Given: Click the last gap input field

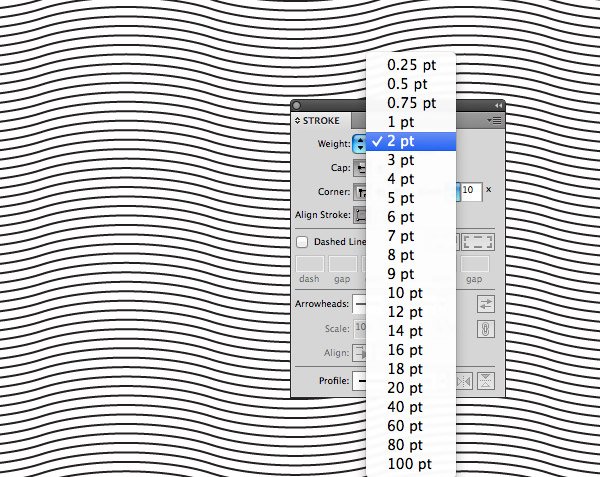Looking at the screenshot, I should click(474, 264).
